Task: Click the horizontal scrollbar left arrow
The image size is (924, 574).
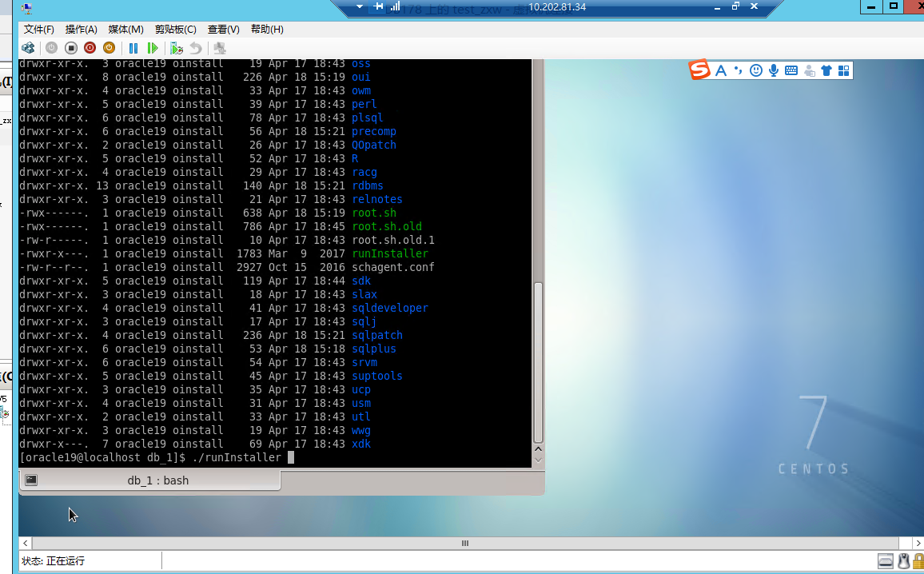Action: [26, 543]
